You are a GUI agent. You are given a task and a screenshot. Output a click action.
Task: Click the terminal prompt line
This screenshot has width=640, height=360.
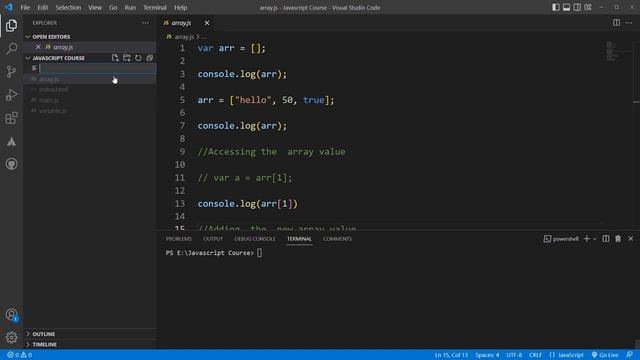click(214, 253)
